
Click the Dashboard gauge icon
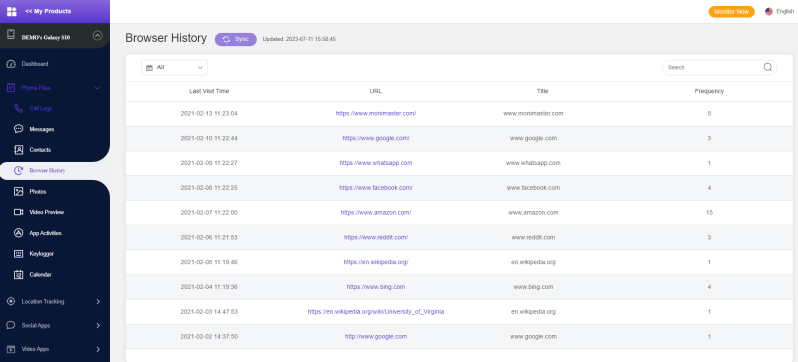point(11,64)
